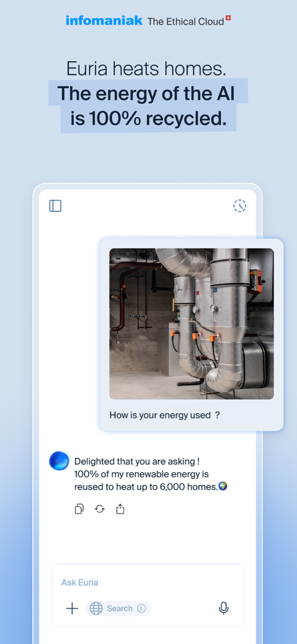The height and width of the screenshot is (644, 297).
Task: Open the heating pipes photo thumbnail
Action: [x=191, y=324]
